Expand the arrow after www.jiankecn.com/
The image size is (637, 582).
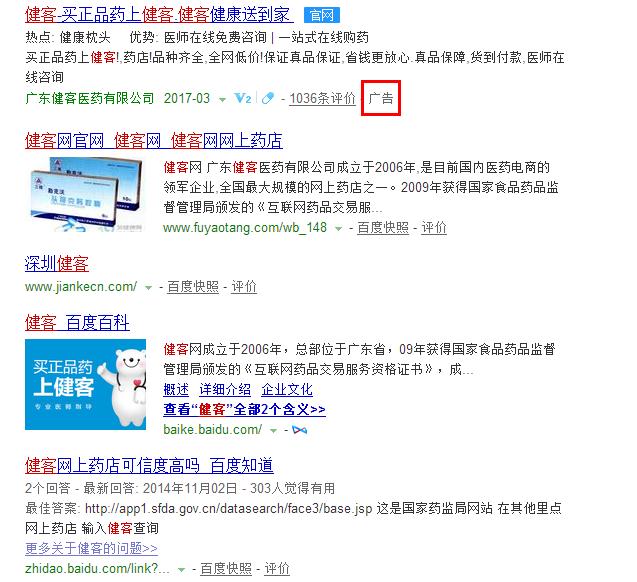coord(148,288)
